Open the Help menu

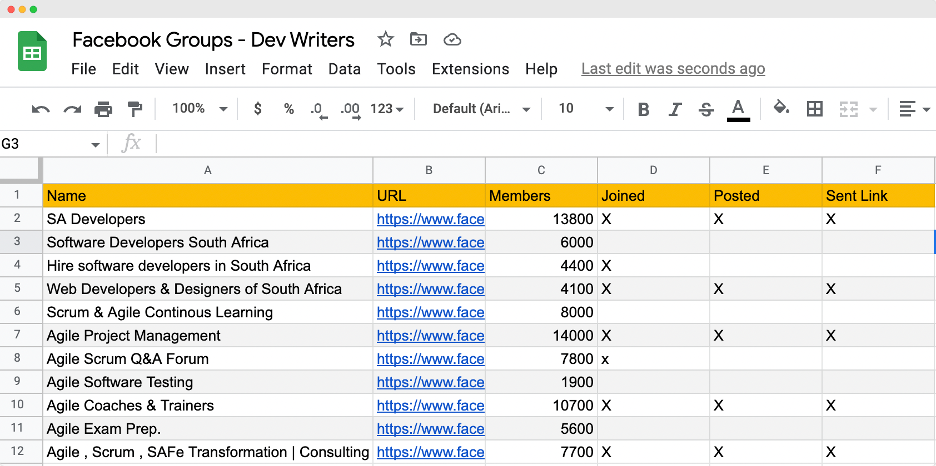click(541, 69)
